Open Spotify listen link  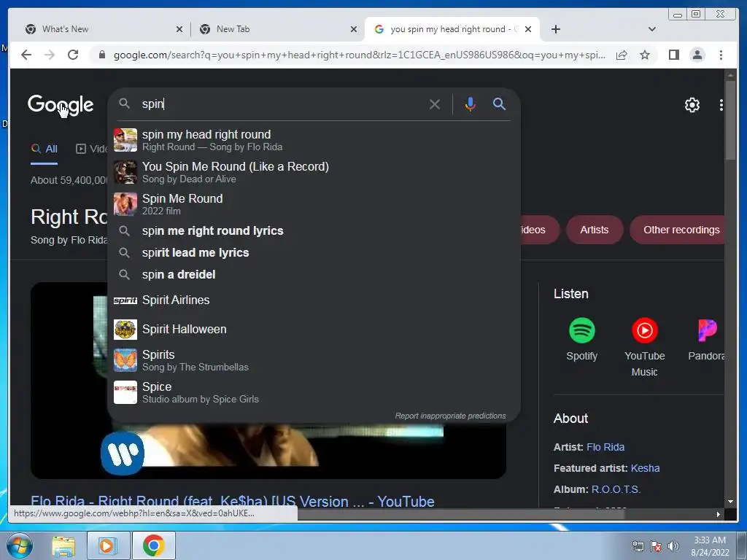[581, 340]
